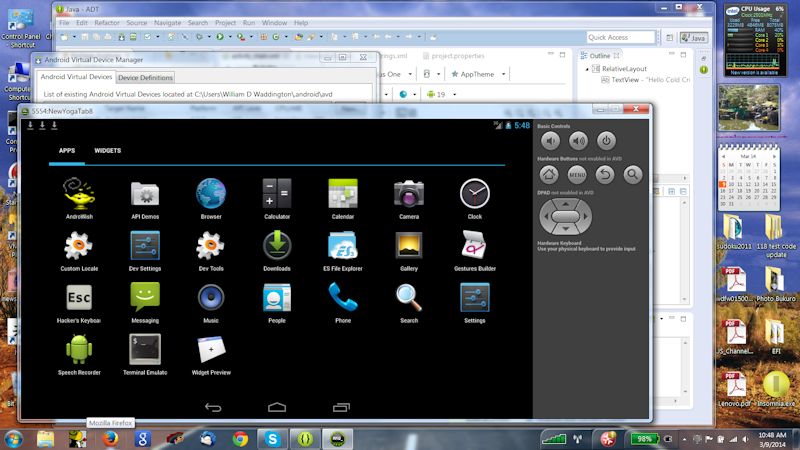This screenshot has width=800, height=450.
Task: Click emulator volume up control
Action: [x=578, y=141]
